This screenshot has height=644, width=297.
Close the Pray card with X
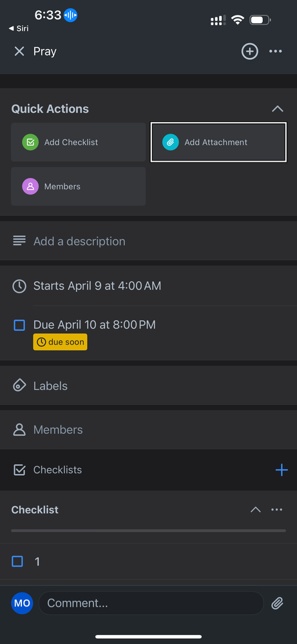coord(19,52)
